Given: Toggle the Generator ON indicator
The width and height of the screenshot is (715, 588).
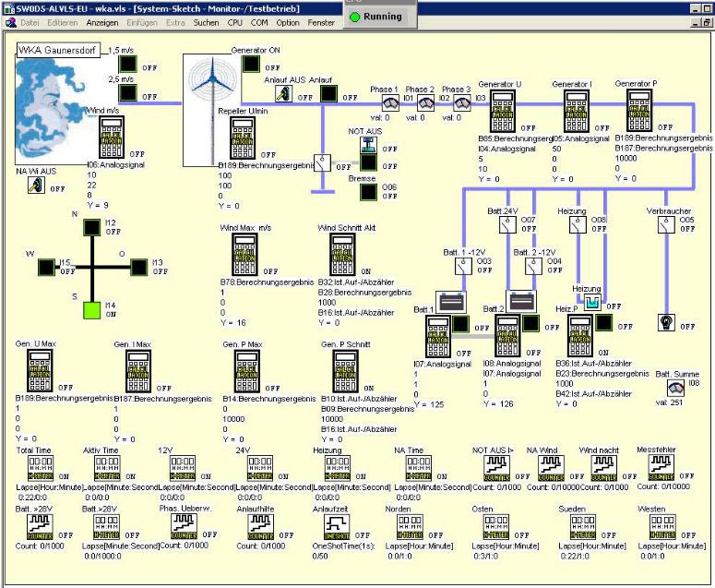Looking at the screenshot, I should point(251,64).
